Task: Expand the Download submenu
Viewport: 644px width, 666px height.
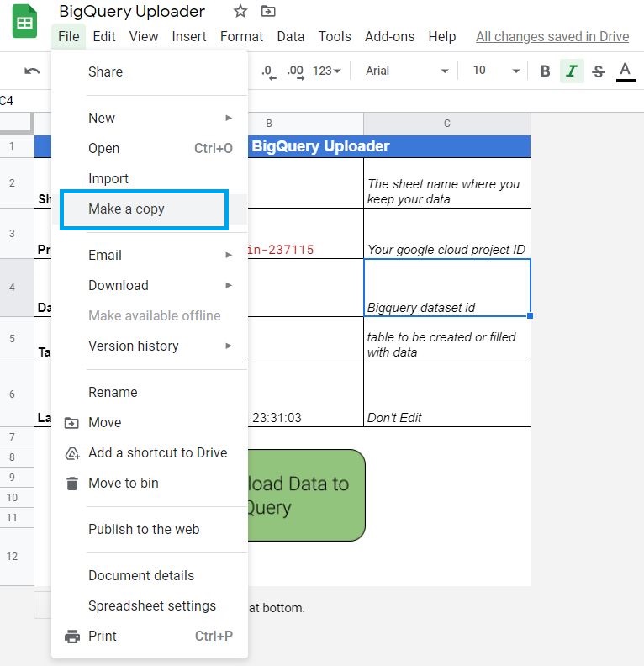Action: coord(229,285)
